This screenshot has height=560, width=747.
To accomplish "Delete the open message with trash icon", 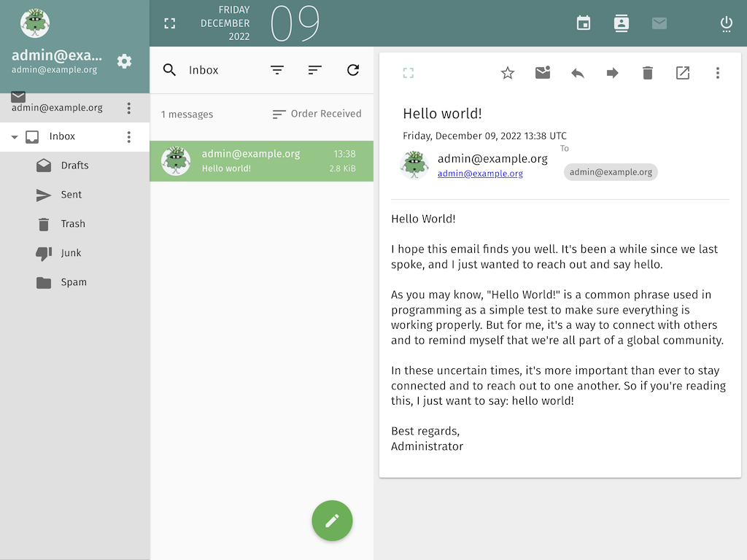I will point(648,73).
